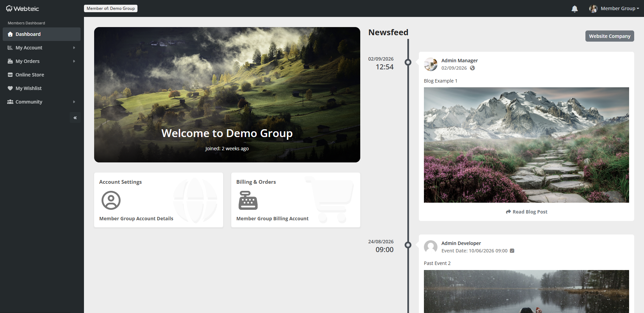Expand the Community submenu arrow

pos(74,102)
